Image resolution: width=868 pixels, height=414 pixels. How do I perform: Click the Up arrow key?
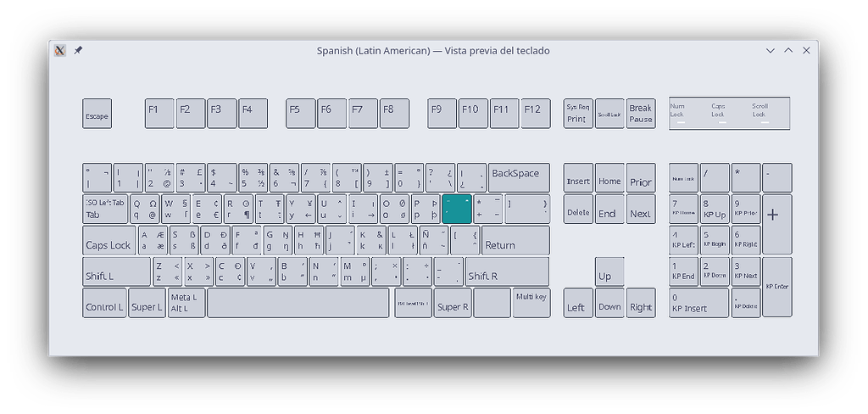(609, 271)
